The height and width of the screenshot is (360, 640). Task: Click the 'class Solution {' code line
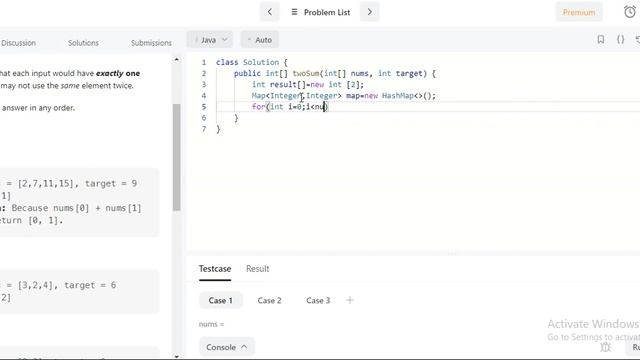pos(251,62)
